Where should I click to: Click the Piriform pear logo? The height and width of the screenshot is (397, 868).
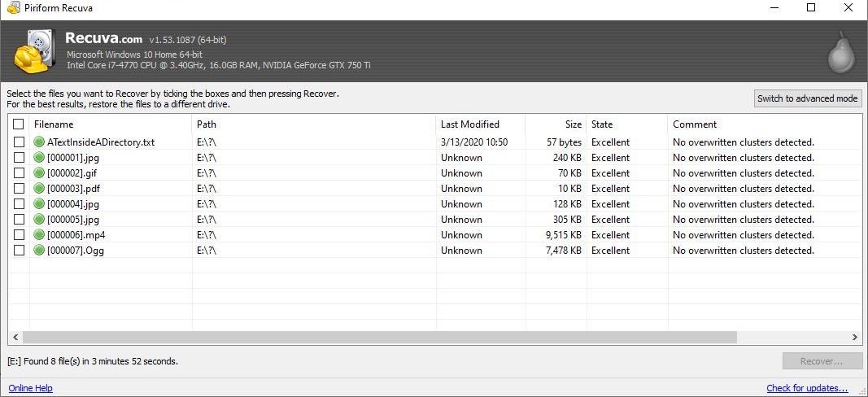pos(841,52)
